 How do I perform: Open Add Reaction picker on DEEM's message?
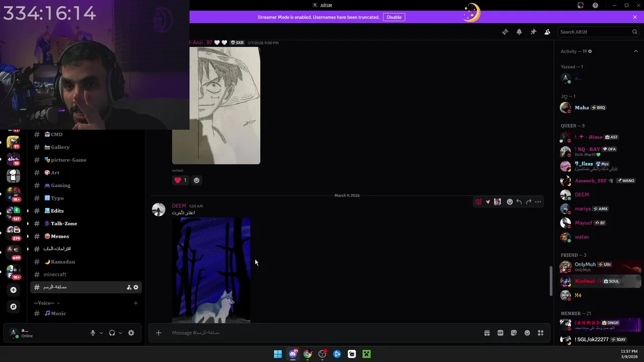click(x=510, y=202)
